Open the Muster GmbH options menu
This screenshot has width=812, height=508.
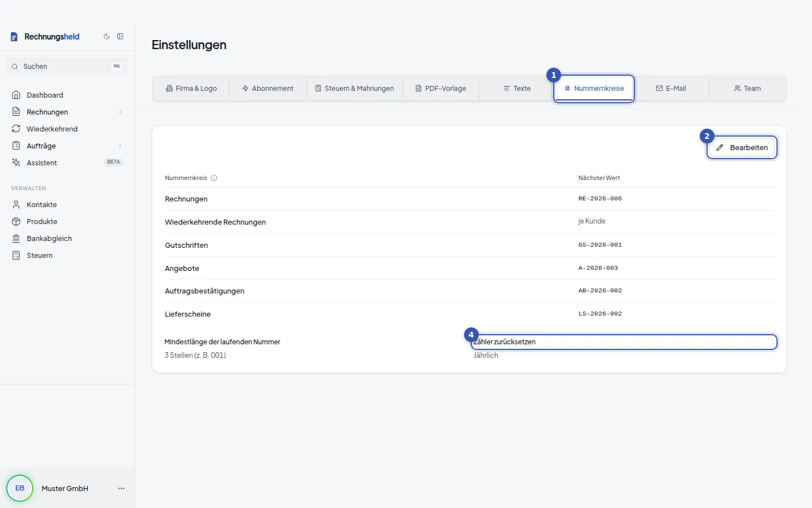tap(121, 488)
